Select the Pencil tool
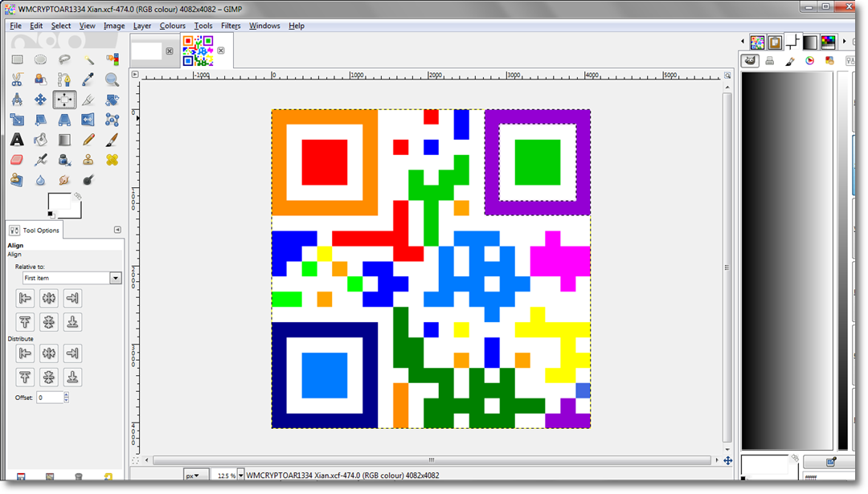 (88, 140)
